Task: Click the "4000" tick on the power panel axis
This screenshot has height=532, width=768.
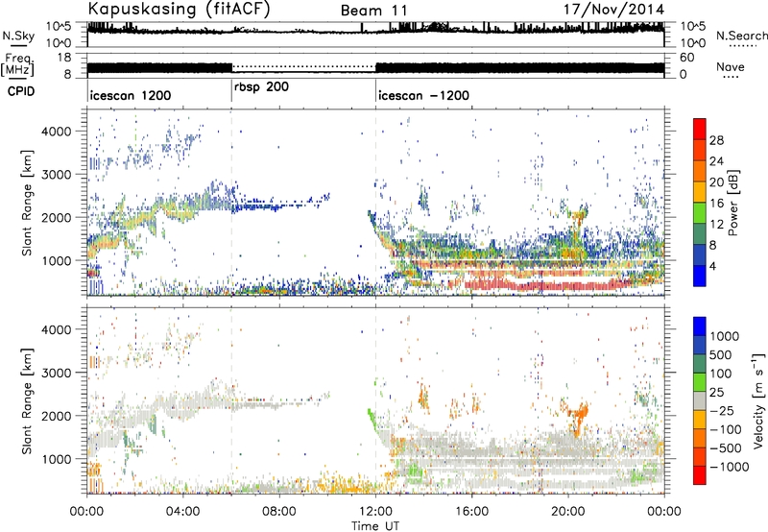Action: point(57,132)
